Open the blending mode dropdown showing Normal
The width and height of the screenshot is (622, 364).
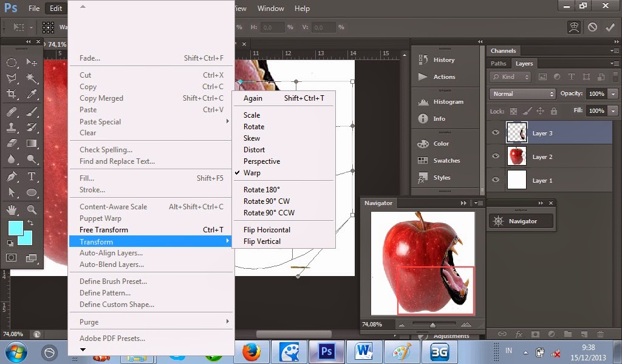click(521, 94)
